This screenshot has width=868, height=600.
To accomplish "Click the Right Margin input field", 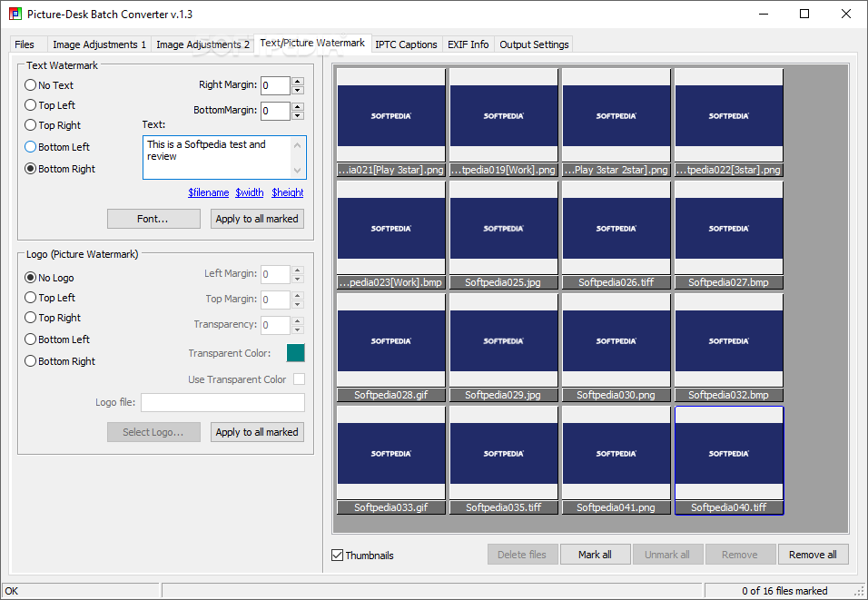I will click(x=276, y=86).
